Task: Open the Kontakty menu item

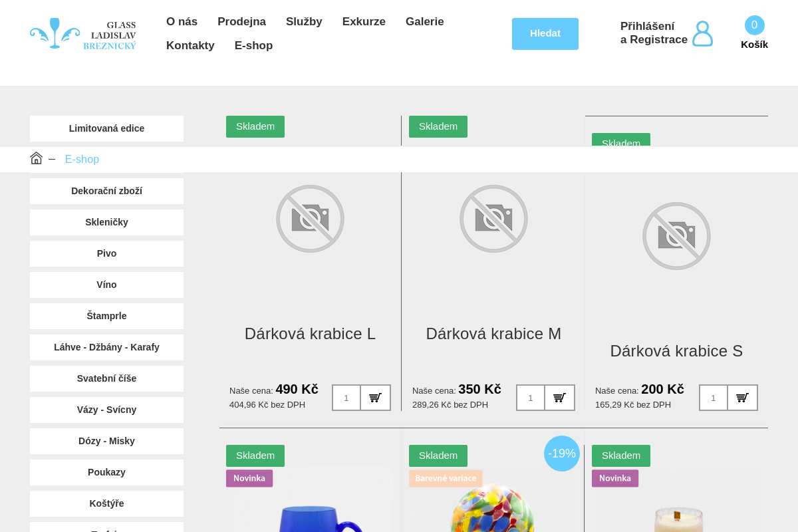Action: pyautogui.click(x=190, y=45)
